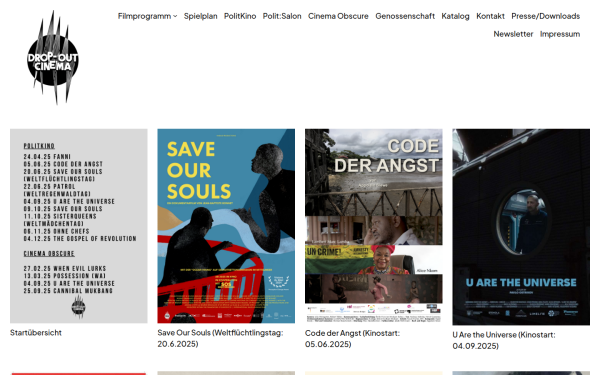Image resolution: width=600 pixels, height=375 pixels.
Task: Open the Genossenschaft page
Action: click(x=405, y=16)
